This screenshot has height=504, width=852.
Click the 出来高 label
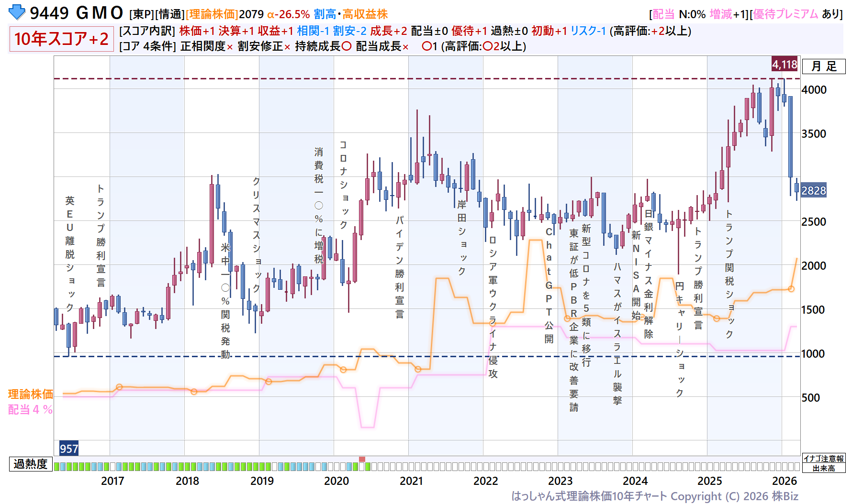tap(823, 468)
